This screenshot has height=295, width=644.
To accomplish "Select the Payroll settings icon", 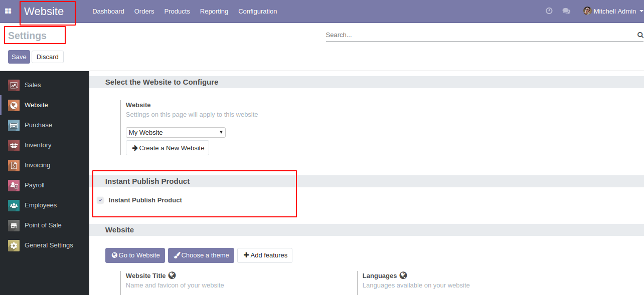I will 14,185.
